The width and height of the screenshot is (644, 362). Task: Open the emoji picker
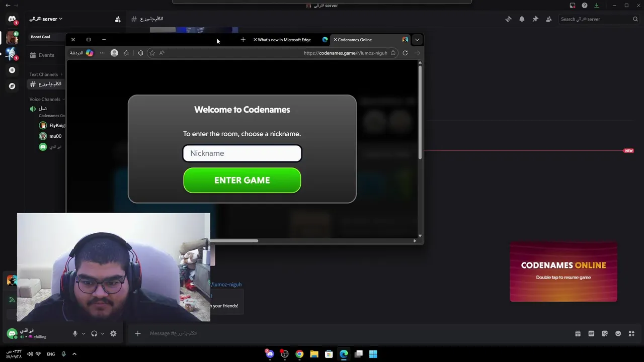(618, 333)
